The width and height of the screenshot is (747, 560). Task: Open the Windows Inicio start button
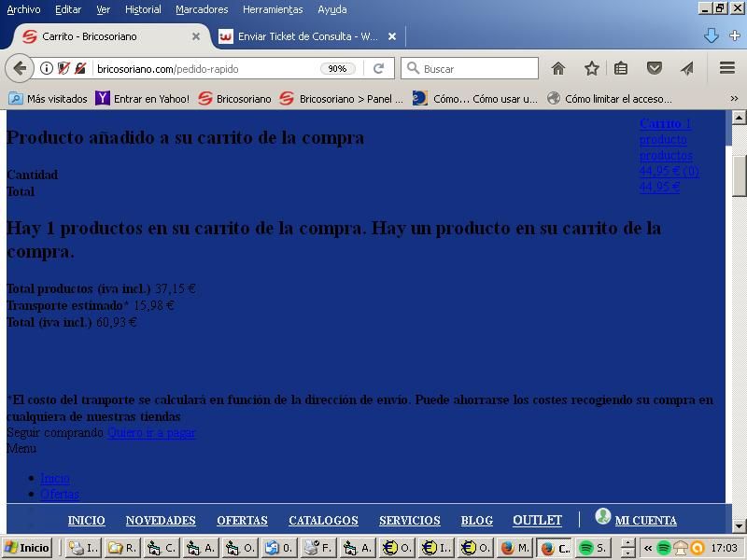click(27, 548)
